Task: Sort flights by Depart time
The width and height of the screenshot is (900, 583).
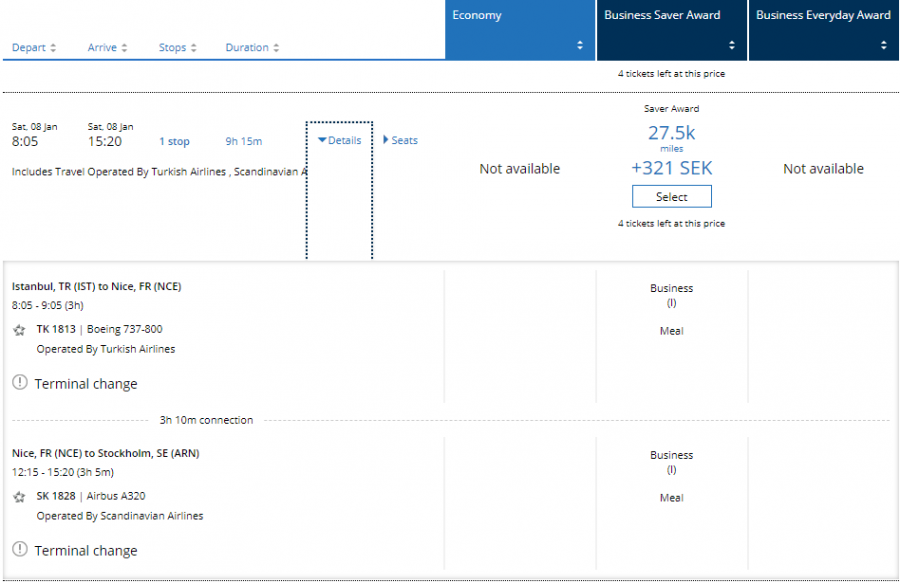Action: [x=34, y=48]
